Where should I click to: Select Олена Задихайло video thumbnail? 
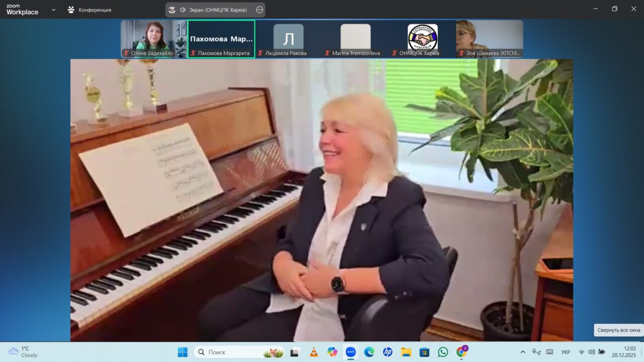click(153, 38)
